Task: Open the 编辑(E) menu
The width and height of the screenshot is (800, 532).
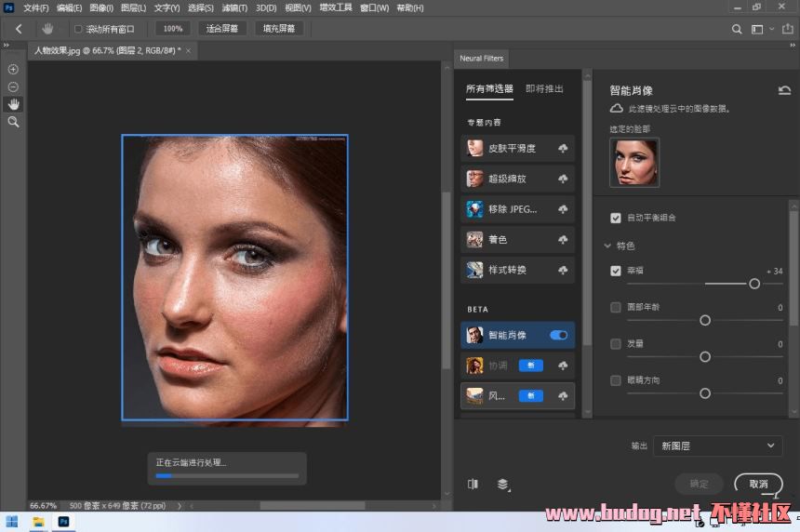Action: 69,8
